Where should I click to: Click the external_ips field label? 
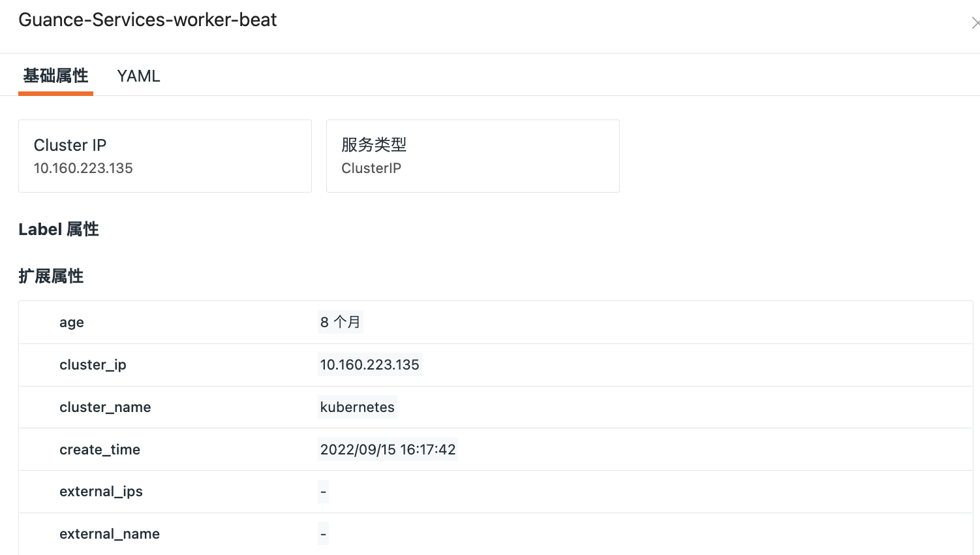coord(101,492)
